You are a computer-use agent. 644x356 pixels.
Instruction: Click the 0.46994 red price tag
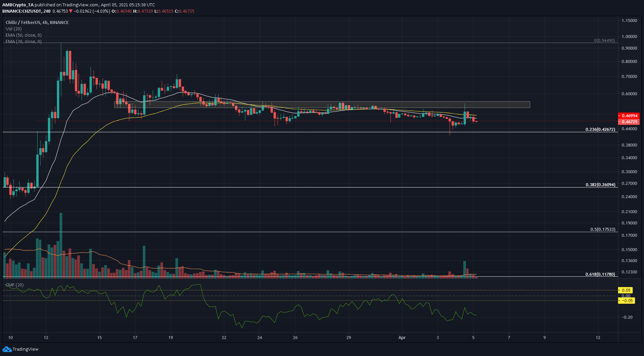click(x=628, y=116)
